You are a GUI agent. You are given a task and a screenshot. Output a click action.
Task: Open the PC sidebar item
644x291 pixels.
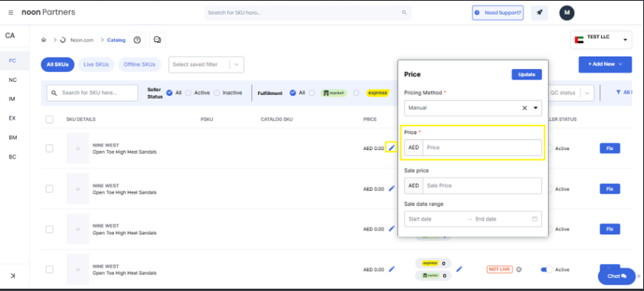[12, 60]
